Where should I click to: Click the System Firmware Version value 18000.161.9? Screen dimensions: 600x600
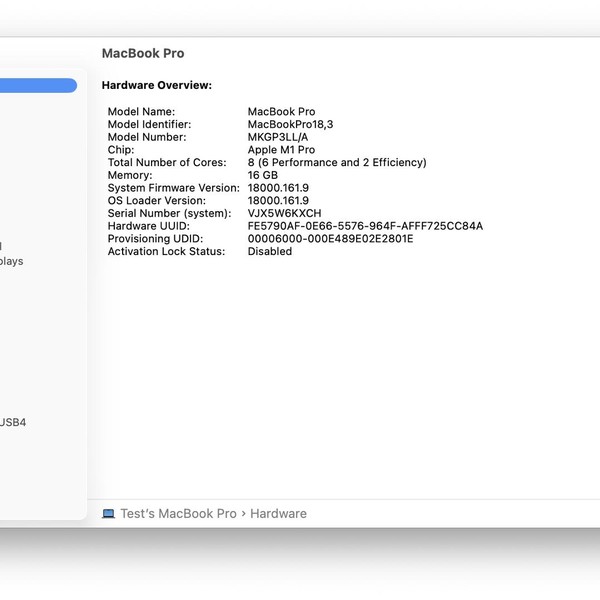coord(278,188)
